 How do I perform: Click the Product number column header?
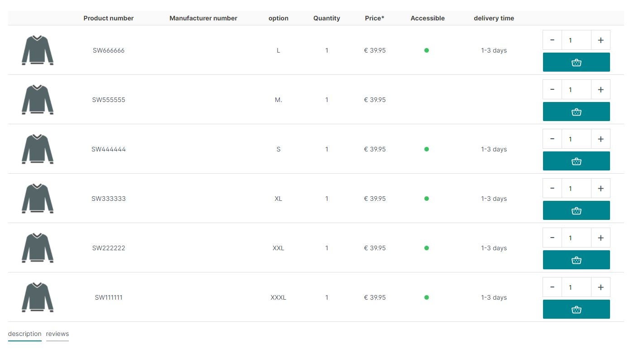[109, 18]
